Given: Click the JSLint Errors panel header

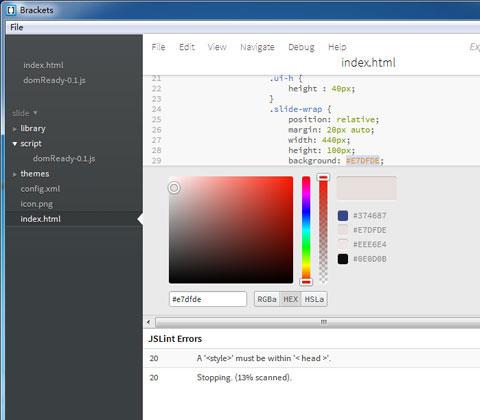Looking at the screenshot, I should click(x=175, y=339).
